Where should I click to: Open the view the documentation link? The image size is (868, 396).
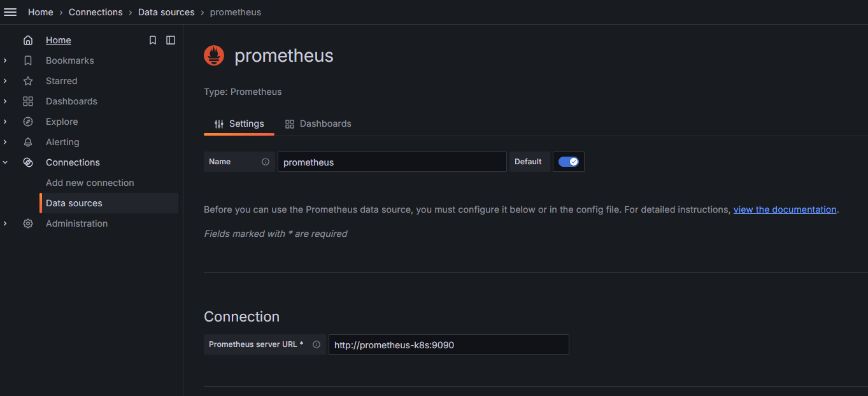click(x=785, y=209)
